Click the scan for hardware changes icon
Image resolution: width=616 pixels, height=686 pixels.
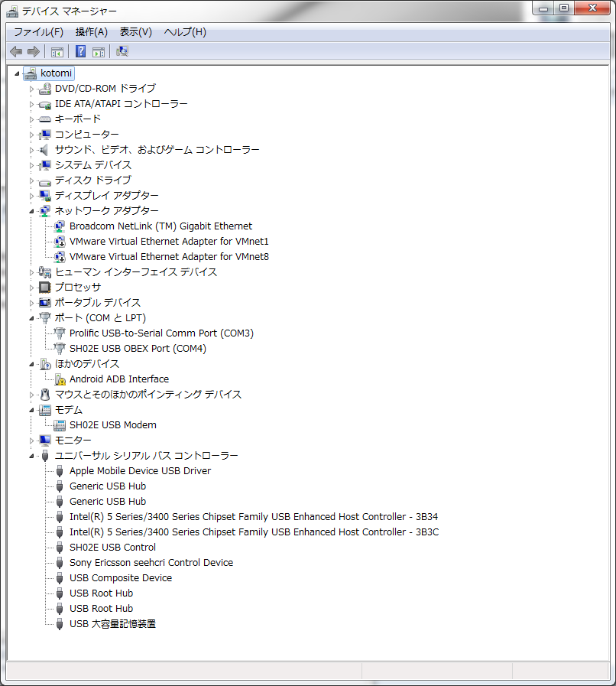tap(122, 51)
